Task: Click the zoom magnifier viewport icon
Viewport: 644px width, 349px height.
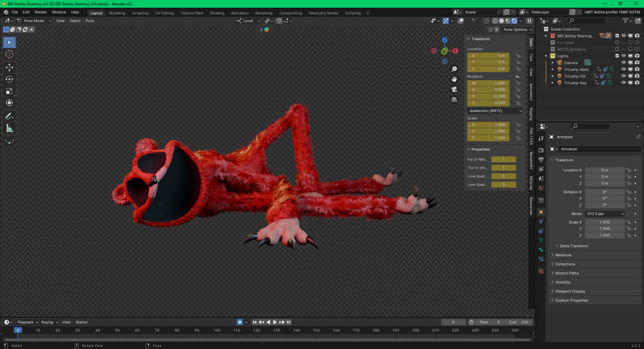Action: point(454,69)
